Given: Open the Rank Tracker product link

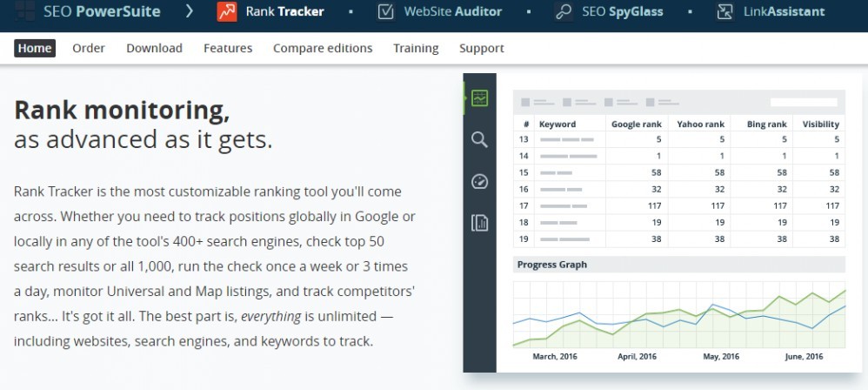Looking at the screenshot, I should [284, 11].
